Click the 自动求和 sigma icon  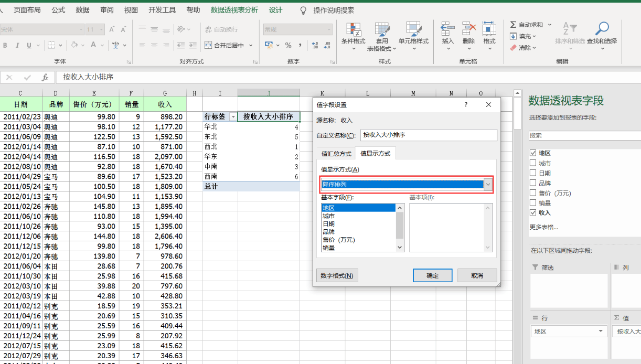point(514,25)
